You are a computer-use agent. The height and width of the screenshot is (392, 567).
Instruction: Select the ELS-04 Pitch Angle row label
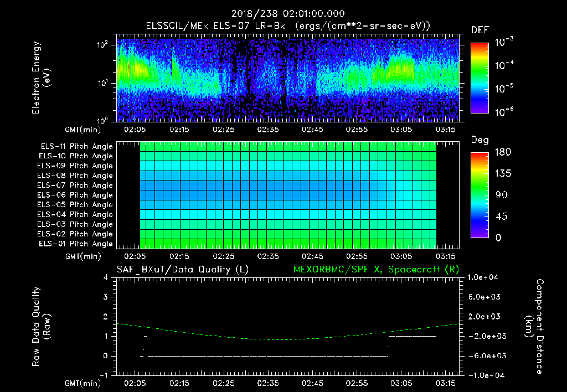tap(75, 214)
